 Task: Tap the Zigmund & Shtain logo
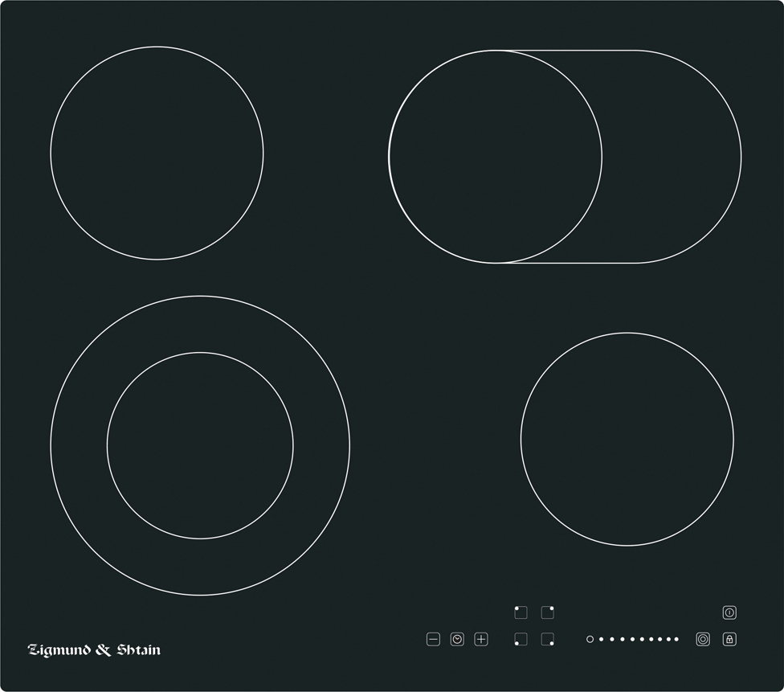94,649
